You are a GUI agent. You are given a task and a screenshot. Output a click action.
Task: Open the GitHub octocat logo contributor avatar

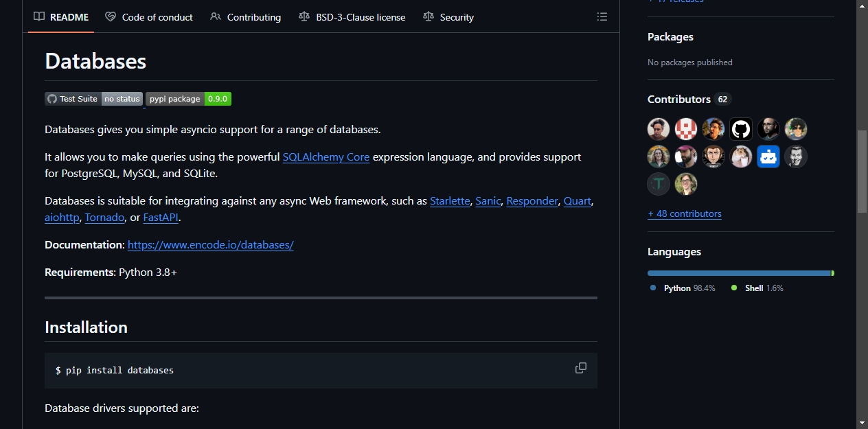[741, 129]
